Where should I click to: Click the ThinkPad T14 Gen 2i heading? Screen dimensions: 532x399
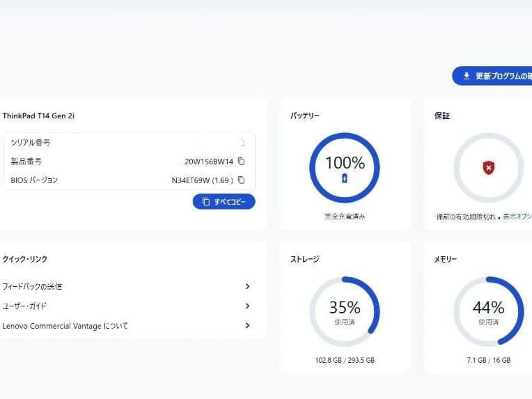coord(38,116)
